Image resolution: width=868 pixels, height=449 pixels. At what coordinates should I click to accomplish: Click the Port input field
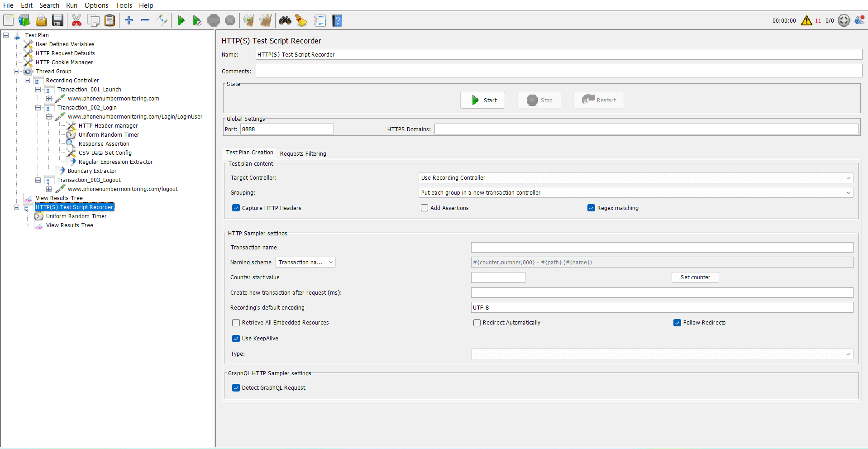coord(286,129)
